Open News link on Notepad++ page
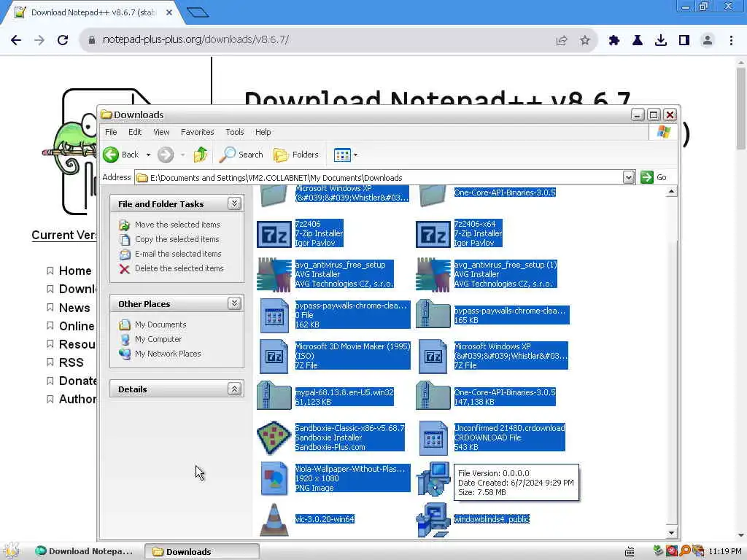 [74, 308]
